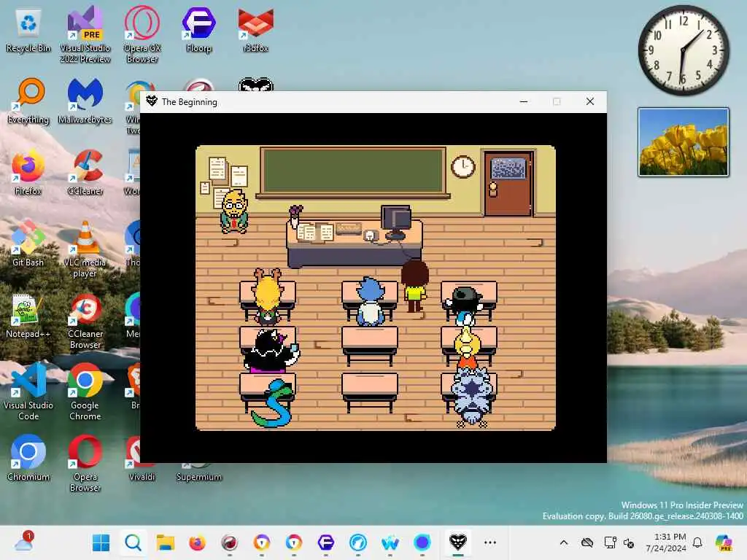Click the classroom door in the game

(508, 183)
